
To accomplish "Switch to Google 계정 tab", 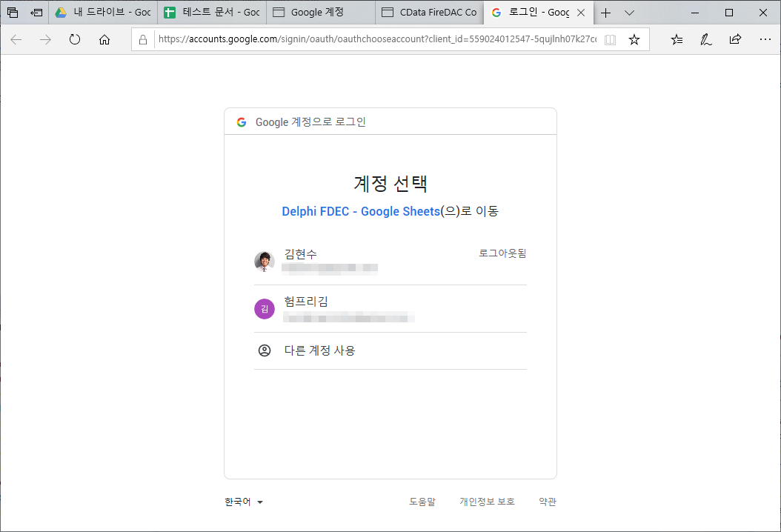I will [x=322, y=13].
